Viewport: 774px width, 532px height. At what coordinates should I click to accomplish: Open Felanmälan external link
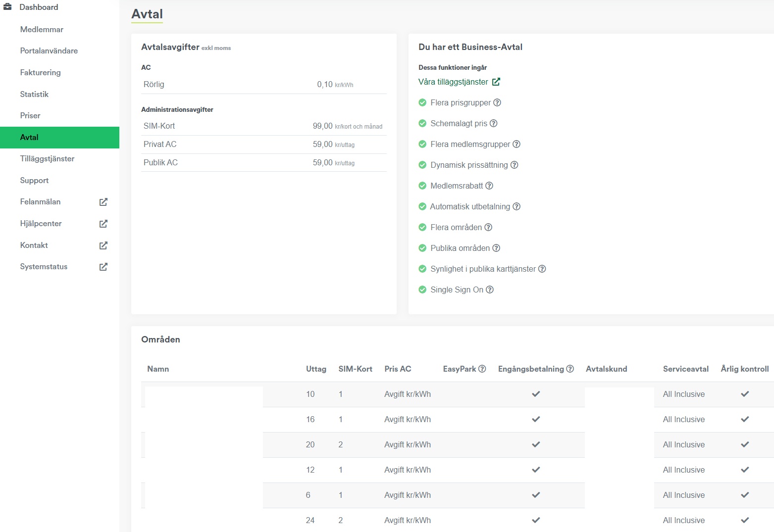pyautogui.click(x=103, y=202)
